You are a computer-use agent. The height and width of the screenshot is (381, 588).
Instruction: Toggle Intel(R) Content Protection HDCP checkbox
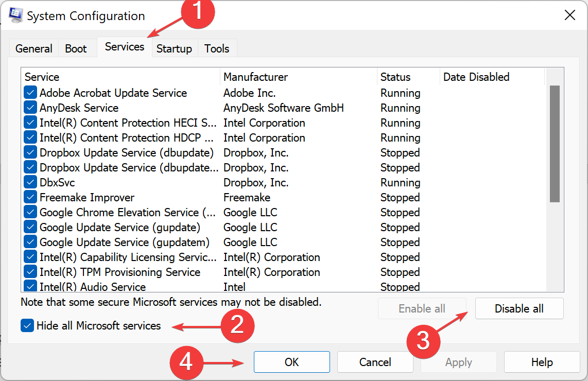30,137
